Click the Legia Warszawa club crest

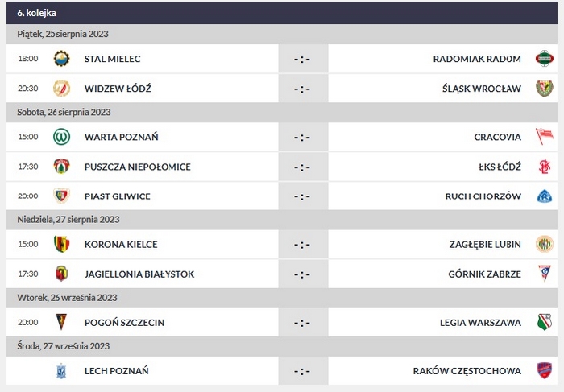point(545,323)
